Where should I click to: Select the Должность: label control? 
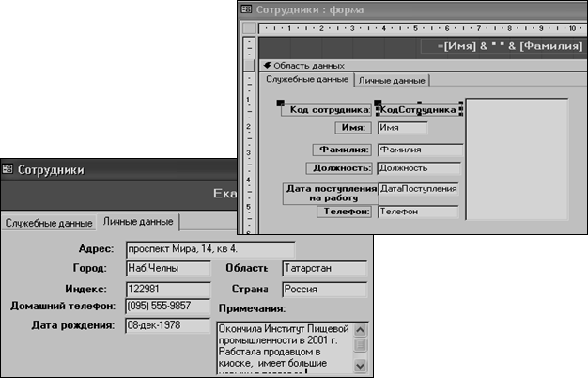pyautogui.click(x=339, y=167)
